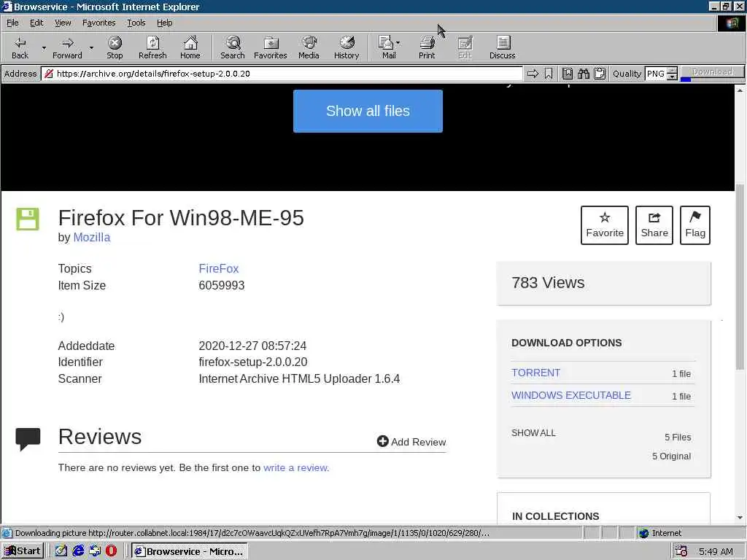
Task: Open the View menu
Action: coord(63,23)
